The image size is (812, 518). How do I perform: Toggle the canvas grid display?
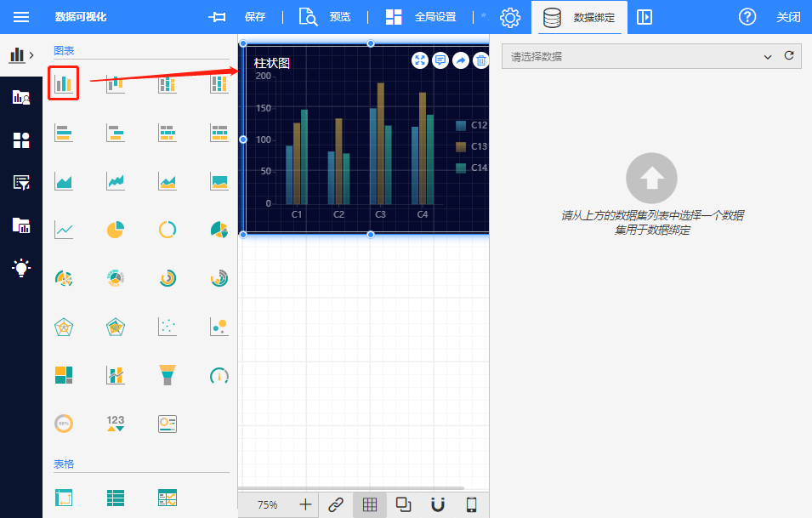[370, 504]
